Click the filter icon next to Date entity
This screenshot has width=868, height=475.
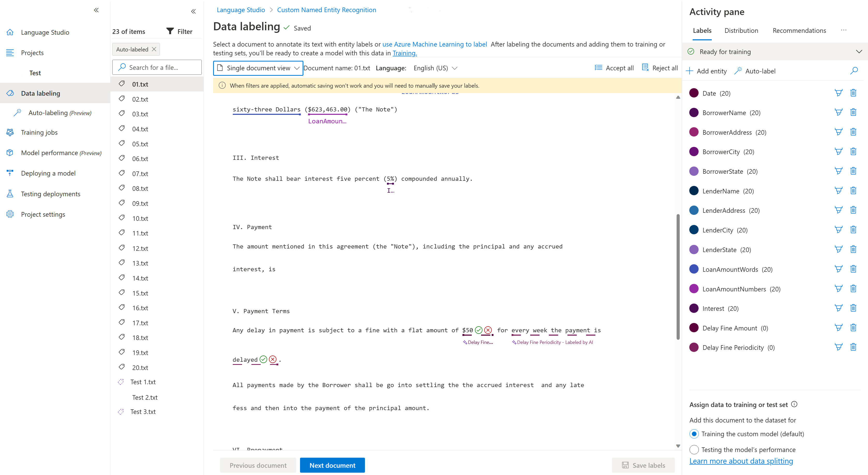(x=838, y=93)
